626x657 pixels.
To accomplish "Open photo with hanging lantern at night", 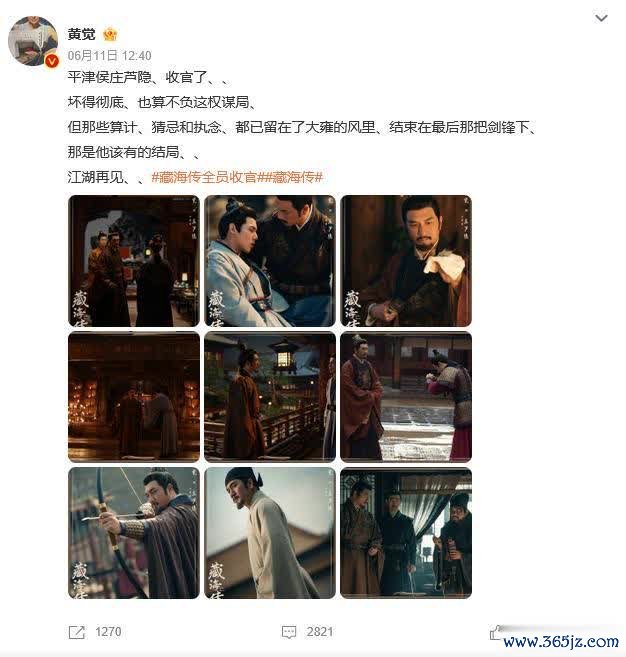I will click(270, 397).
